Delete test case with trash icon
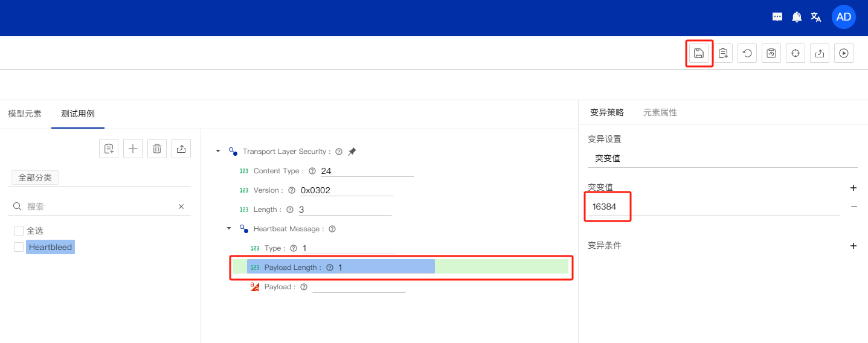868x343 pixels. click(157, 149)
